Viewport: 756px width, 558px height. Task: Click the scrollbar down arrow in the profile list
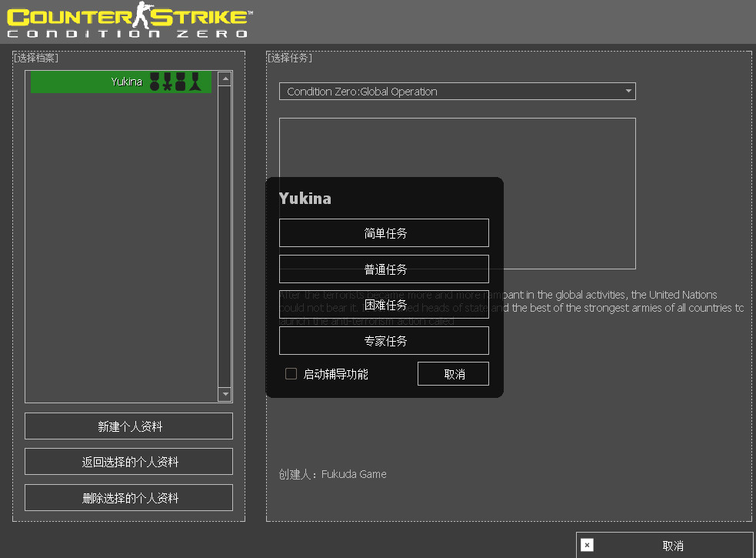click(225, 394)
